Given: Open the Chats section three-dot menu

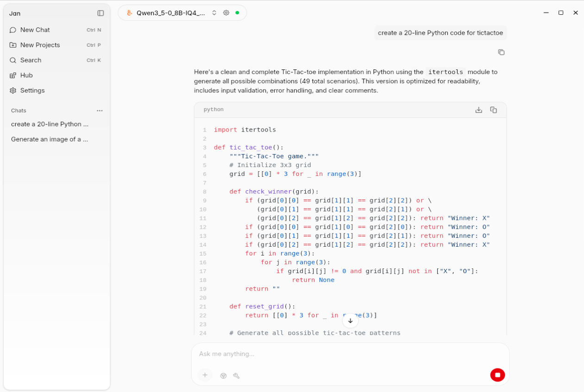Looking at the screenshot, I should (100, 111).
